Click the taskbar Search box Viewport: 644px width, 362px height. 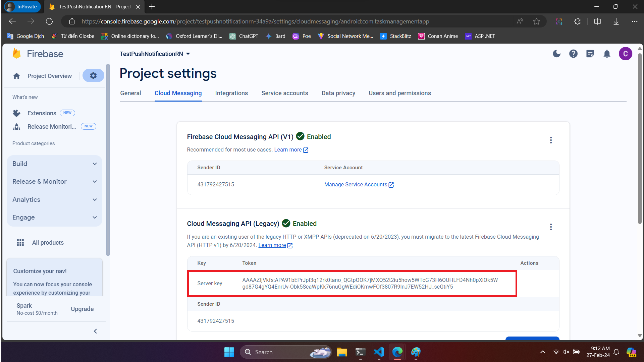(x=286, y=352)
